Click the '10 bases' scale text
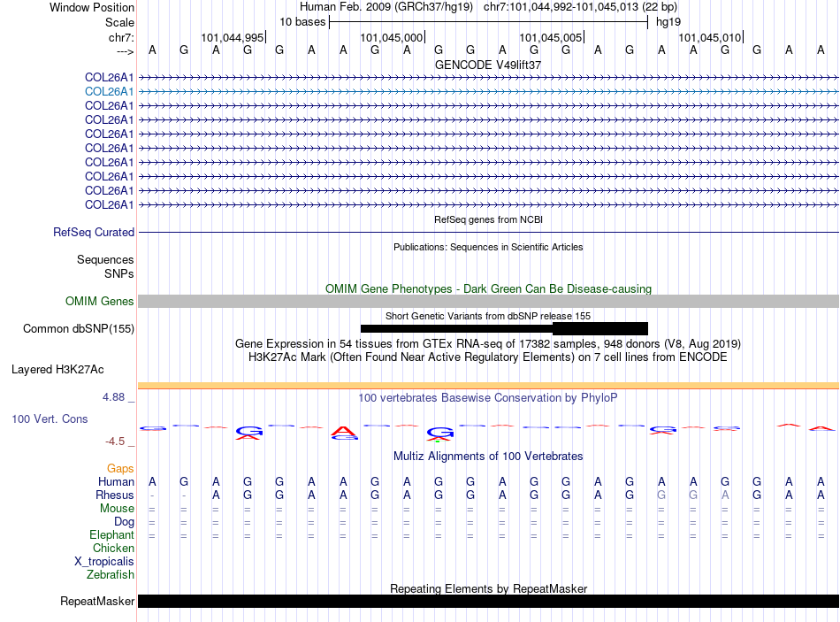This screenshot has height=622, width=840. pyautogui.click(x=302, y=22)
